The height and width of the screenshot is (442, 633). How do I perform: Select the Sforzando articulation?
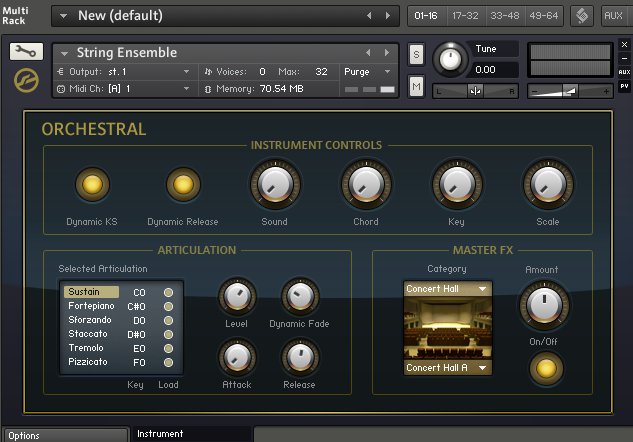(x=90, y=320)
